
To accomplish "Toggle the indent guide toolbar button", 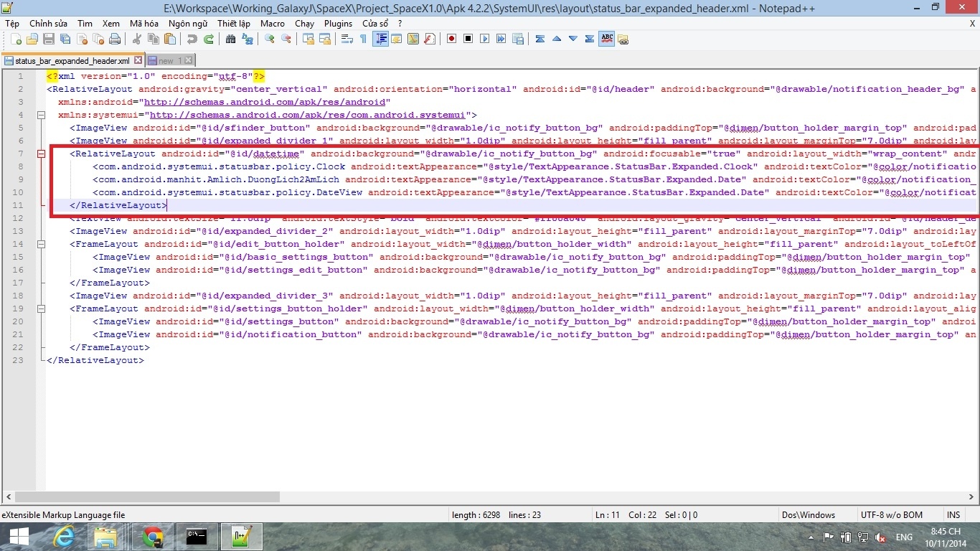I will pos(381,39).
